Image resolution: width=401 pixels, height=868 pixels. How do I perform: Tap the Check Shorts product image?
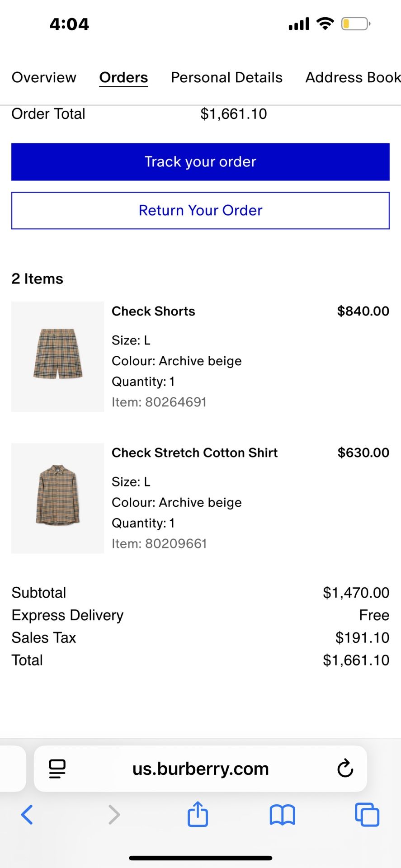click(57, 357)
